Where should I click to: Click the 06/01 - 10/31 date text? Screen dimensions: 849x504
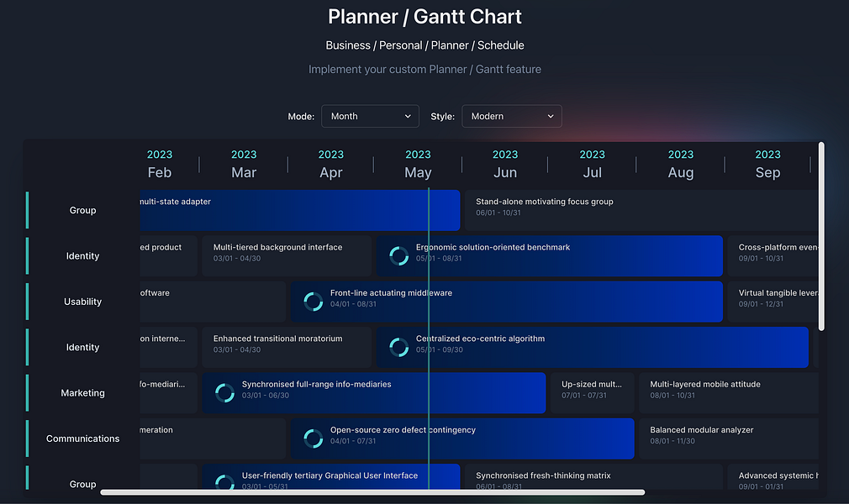498,213
